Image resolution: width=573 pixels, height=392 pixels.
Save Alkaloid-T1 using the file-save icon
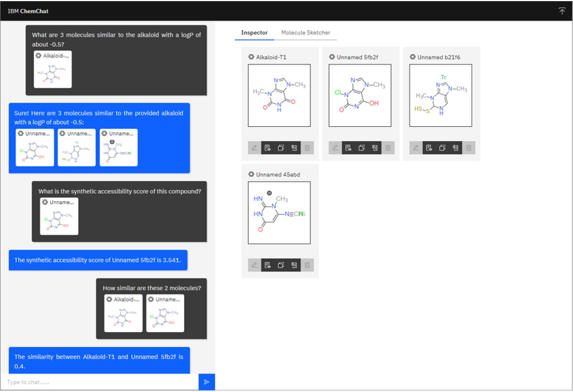pyautogui.click(x=268, y=148)
